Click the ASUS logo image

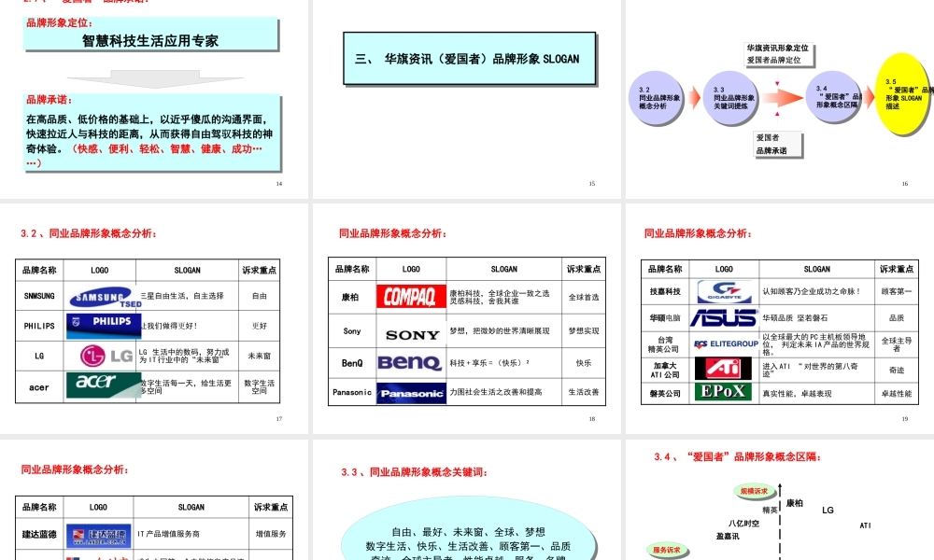(725, 317)
